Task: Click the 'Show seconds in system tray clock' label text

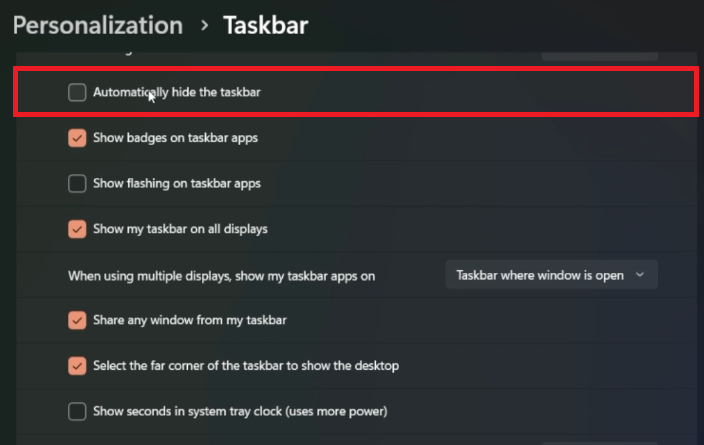Action: pyautogui.click(x=240, y=411)
